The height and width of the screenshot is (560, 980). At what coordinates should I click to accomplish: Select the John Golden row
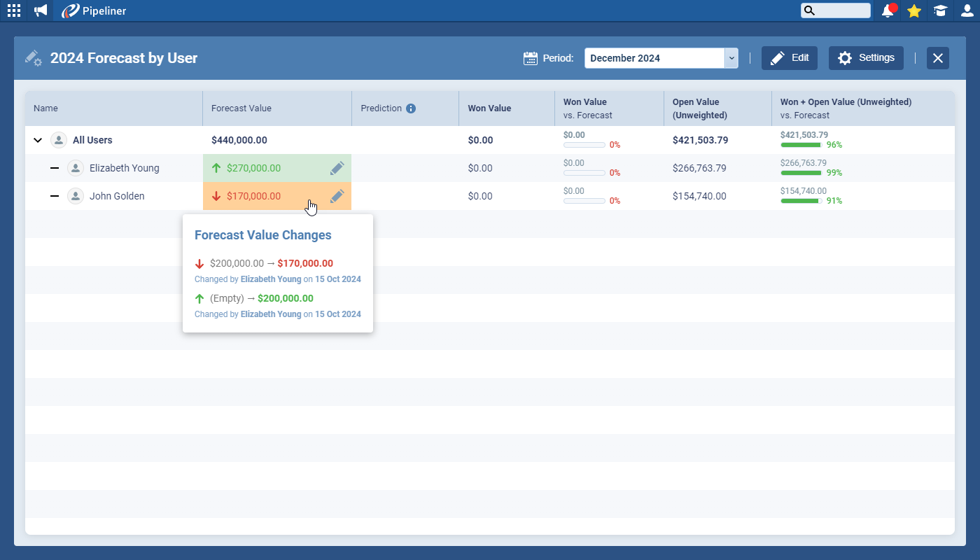(117, 196)
